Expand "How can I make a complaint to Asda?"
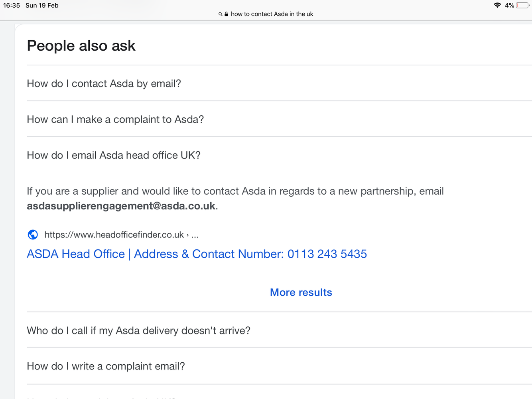532x399 pixels. point(279,119)
